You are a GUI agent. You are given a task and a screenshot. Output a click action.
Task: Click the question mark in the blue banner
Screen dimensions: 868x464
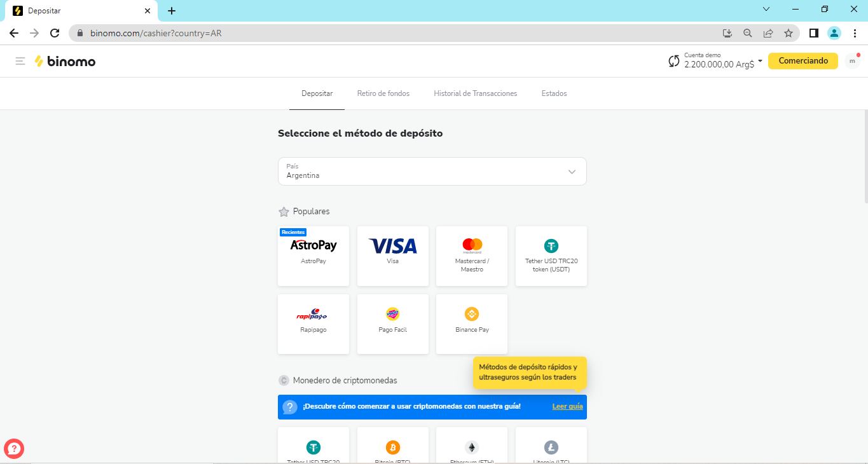[290, 407]
